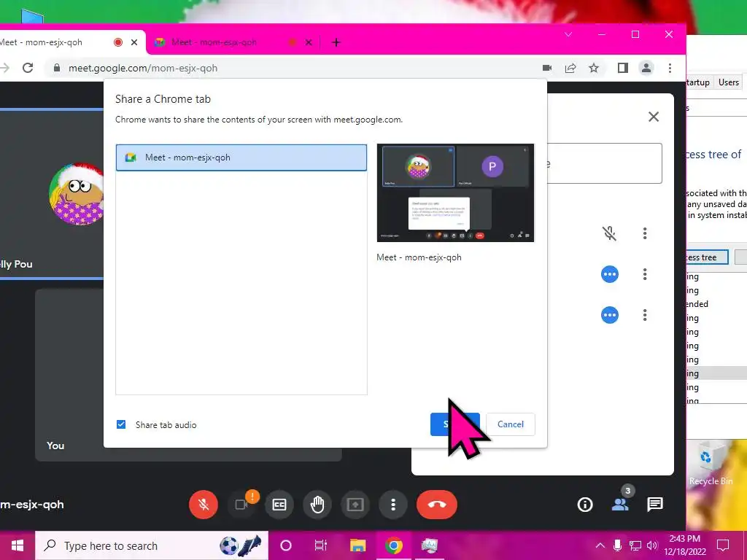Click muted microphone icon in participant list
This screenshot has height=560, width=747.
tap(609, 233)
